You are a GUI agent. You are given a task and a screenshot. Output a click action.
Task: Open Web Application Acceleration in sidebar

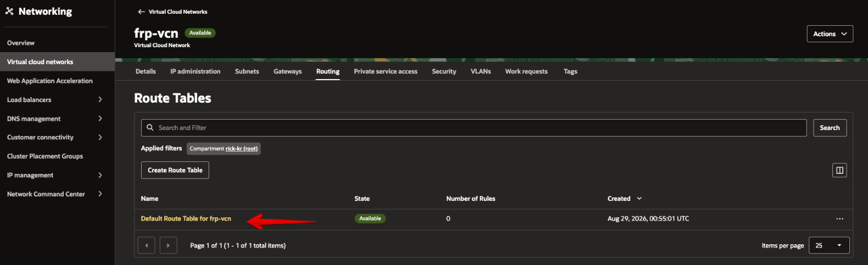50,81
